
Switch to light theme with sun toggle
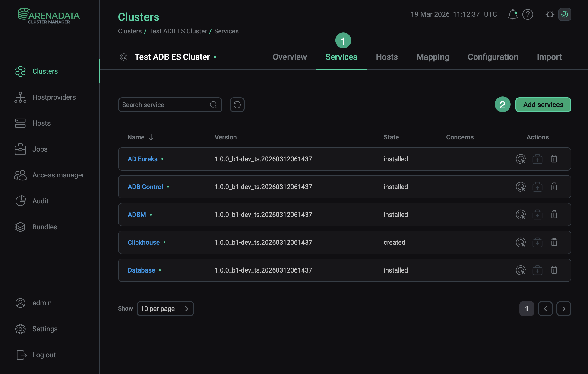pos(550,14)
